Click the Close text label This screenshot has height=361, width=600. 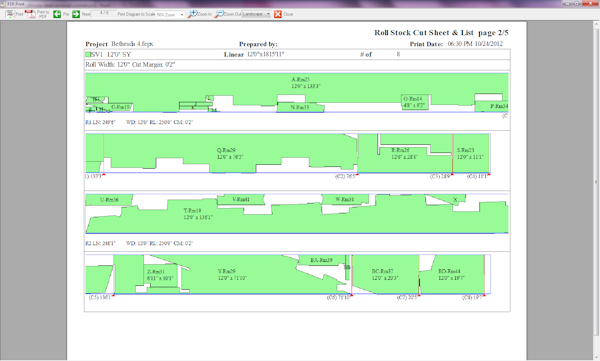288,14
